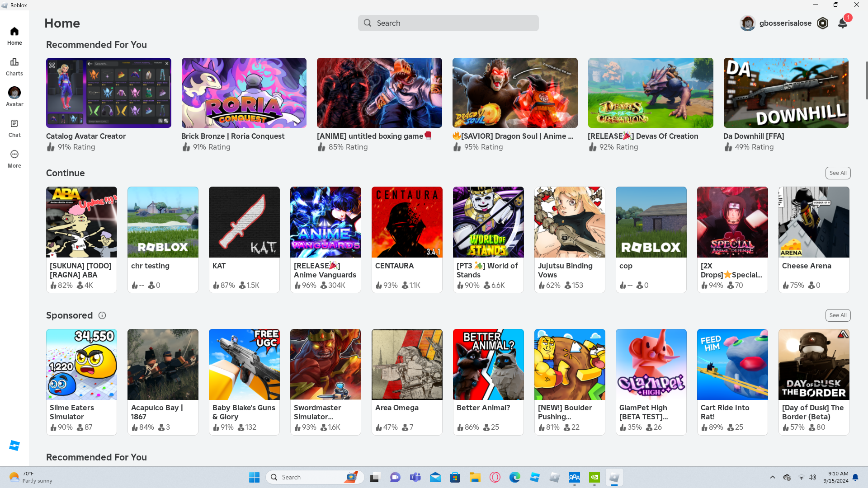Click the Sponsored info icon
This screenshot has height=488, width=868.
pos(102,315)
